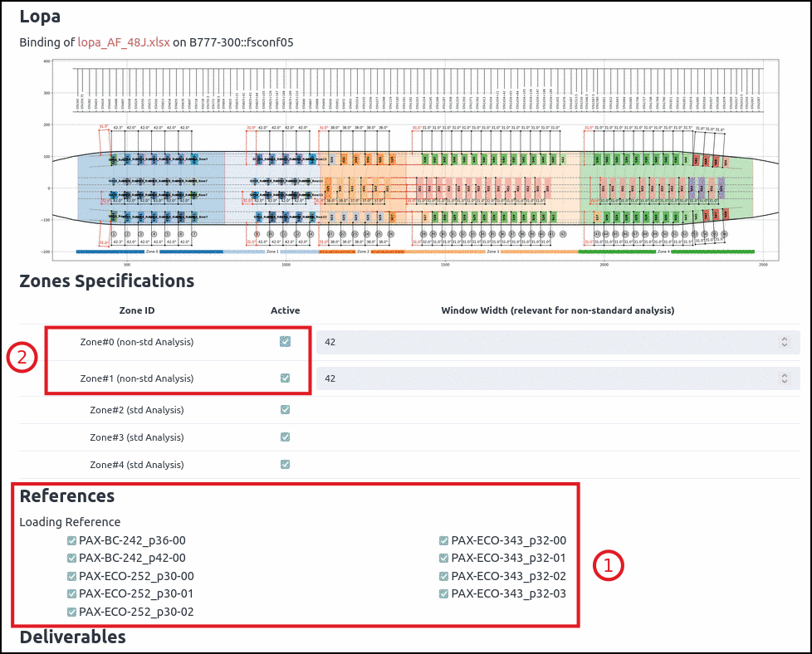Toggle the Zone#1 Active checkbox
The width and height of the screenshot is (812, 654).
(286, 378)
